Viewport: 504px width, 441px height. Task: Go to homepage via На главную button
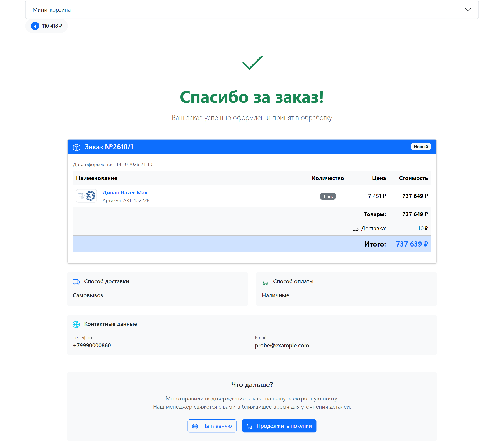pos(212,426)
